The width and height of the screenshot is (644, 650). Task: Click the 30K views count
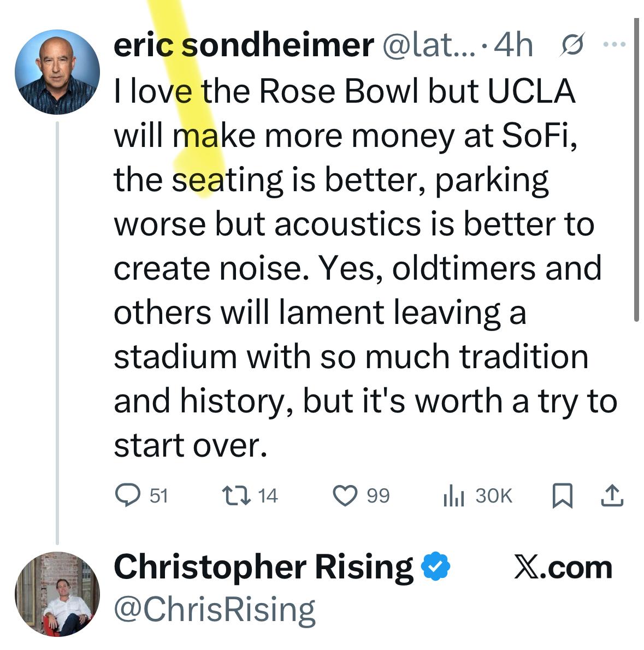(493, 495)
